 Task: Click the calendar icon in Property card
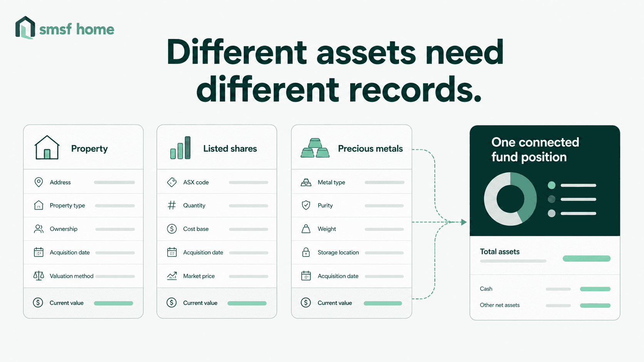pos(39,252)
